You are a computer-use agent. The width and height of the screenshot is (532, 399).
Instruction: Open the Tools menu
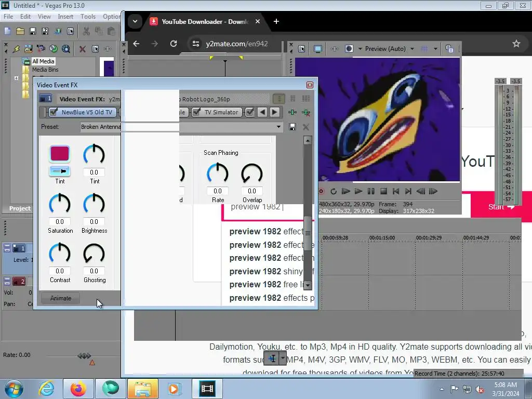[88, 16]
